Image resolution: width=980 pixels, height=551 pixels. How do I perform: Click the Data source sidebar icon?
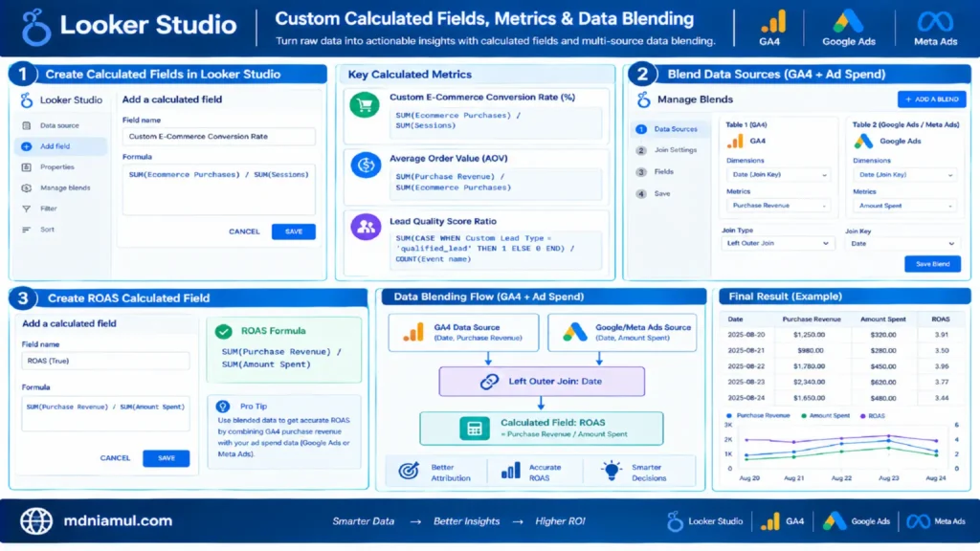click(x=26, y=125)
